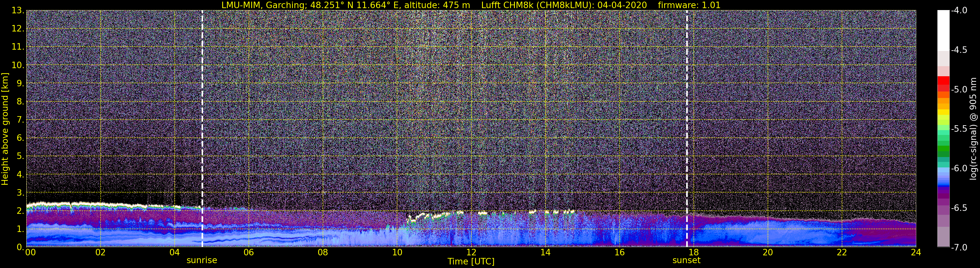This screenshot has width=980, height=268.
Task: Click the '10.' height axis tick label
Action: pyautogui.click(x=18, y=65)
